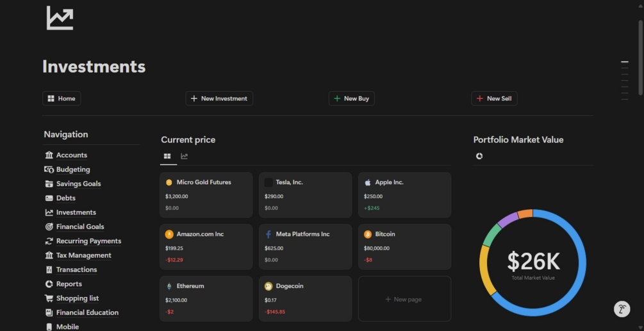Click the Home button
This screenshot has height=331, width=644.
[62, 99]
